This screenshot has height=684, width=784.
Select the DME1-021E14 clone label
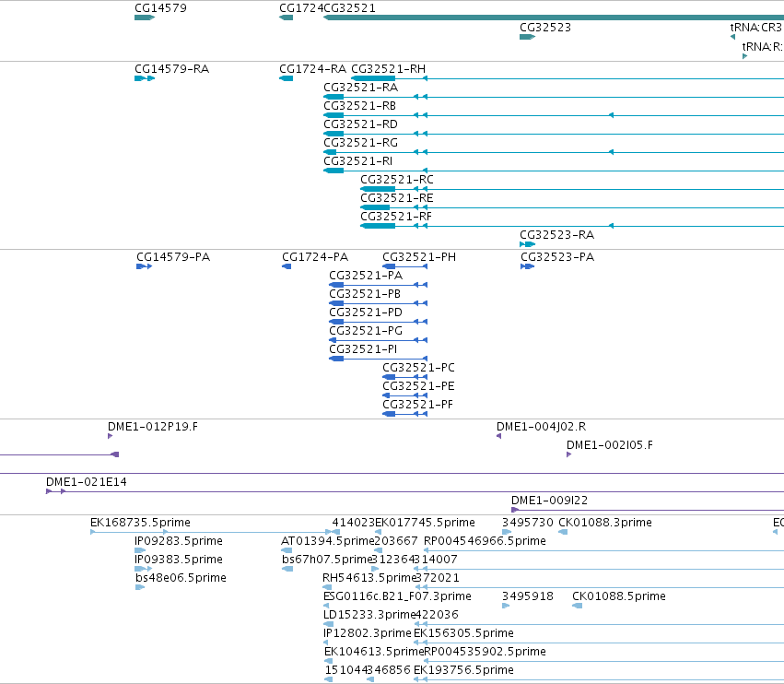tap(86, 482)
